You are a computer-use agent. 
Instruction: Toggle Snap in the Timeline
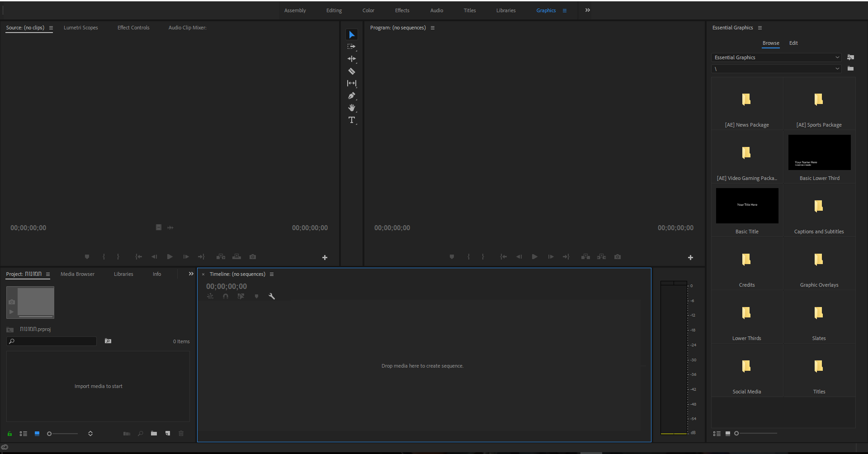point(226,296)
